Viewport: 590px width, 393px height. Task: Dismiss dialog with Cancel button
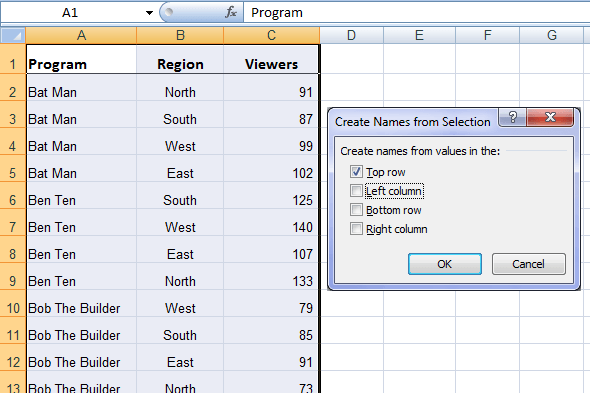point(528,264)
